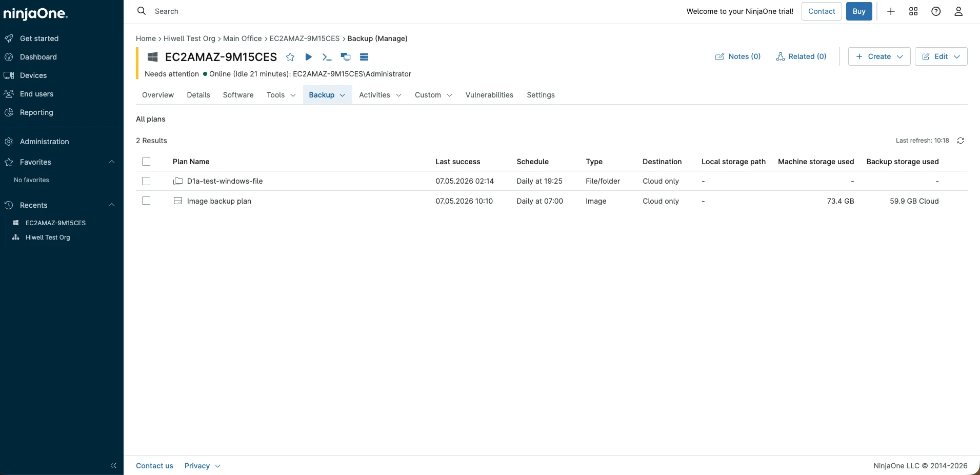The height and width of the screenshot is (475, 980).
Task: Expand the Custom tab dropdown
Action: coord(449,95)
